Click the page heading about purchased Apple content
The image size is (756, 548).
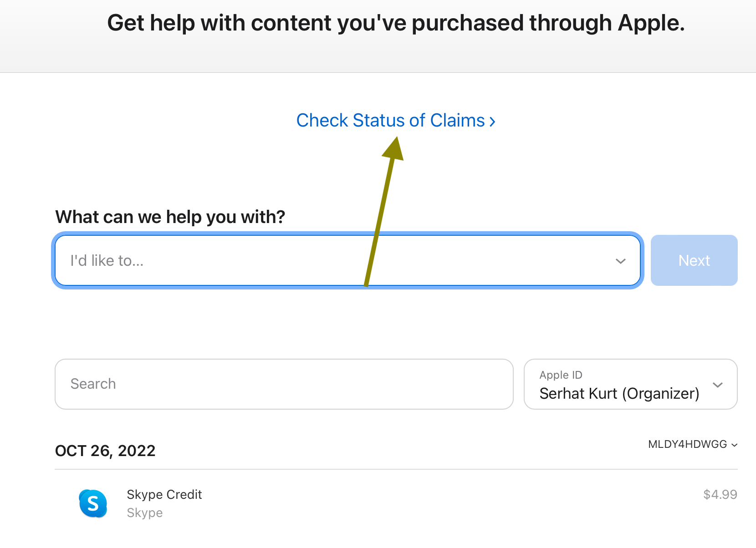396,23
